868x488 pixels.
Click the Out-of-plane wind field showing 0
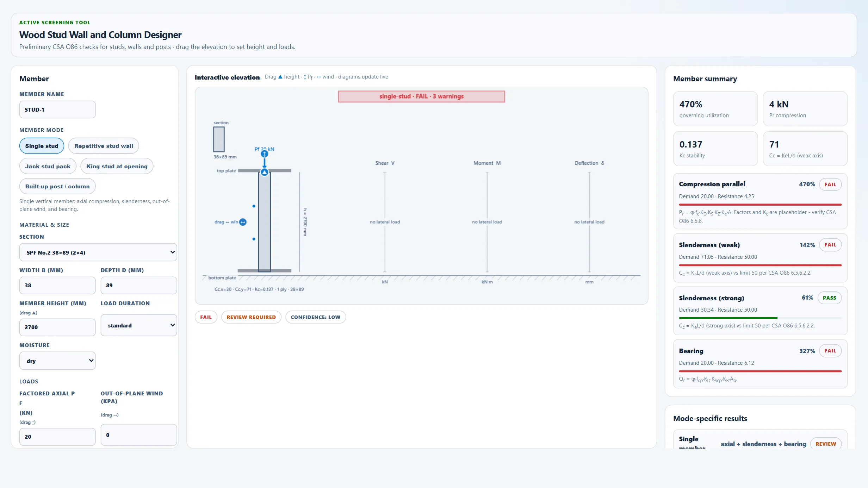[139, 435]
